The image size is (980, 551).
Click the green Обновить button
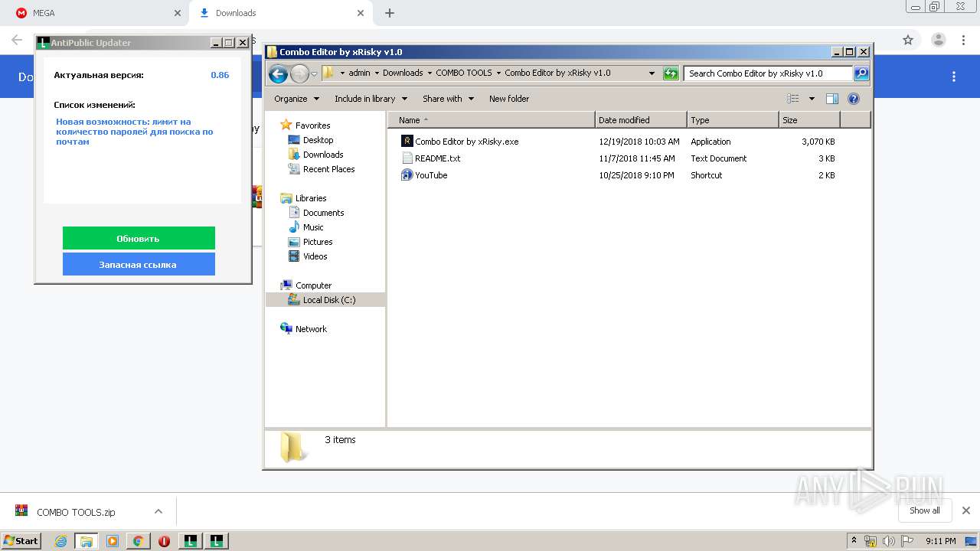point(139,238)
